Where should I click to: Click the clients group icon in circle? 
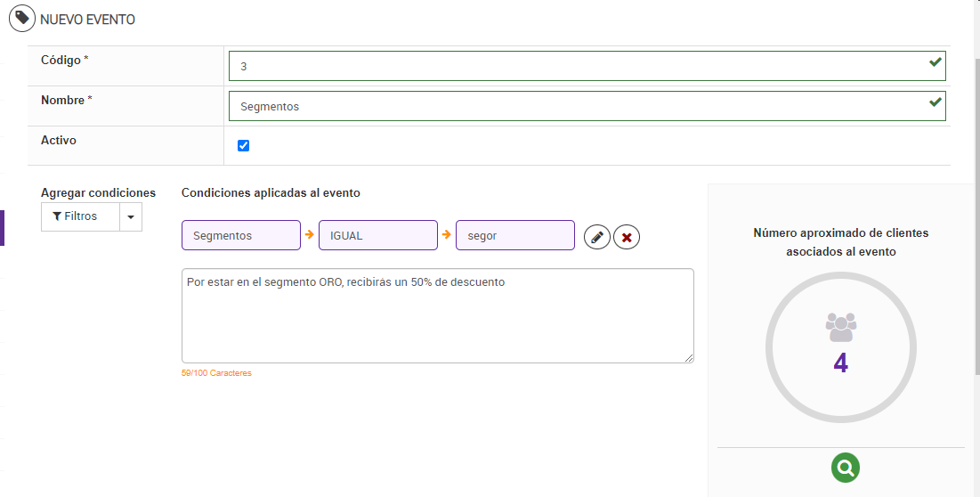click(x=841, y=327)
